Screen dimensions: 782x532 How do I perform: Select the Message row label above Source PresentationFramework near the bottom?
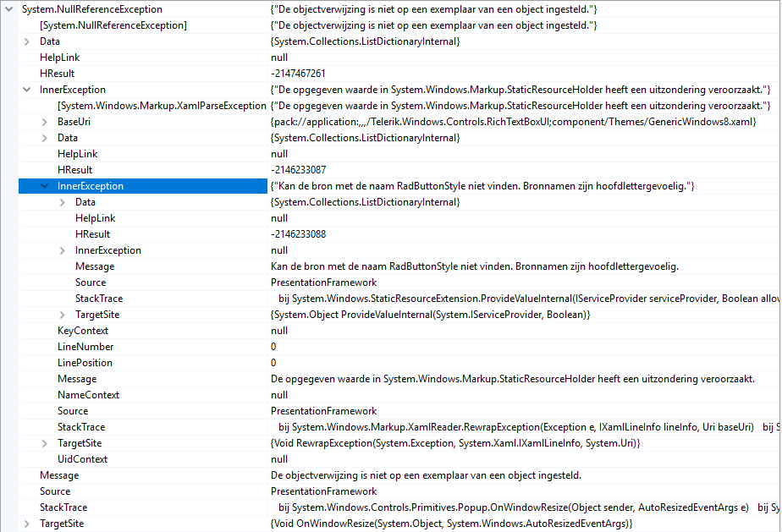[59, 475]
